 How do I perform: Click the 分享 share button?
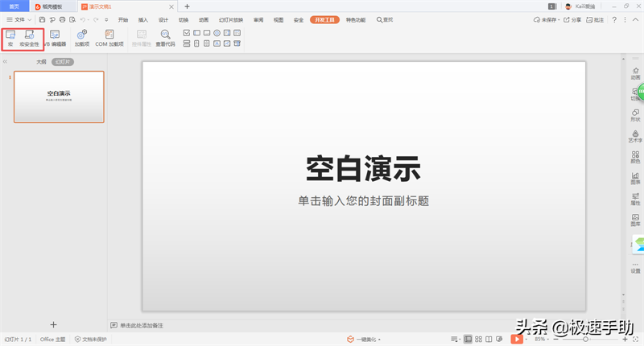tap(572, 19)
